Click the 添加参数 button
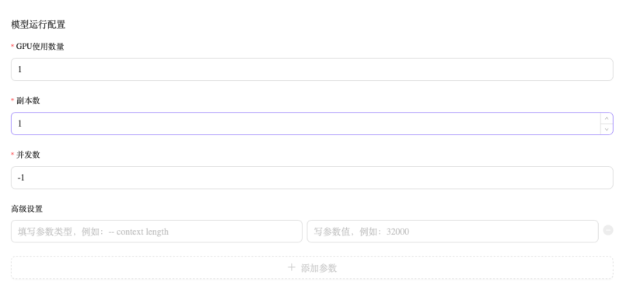644x303 pixels. pyautogui.click(x=312, y=268)
